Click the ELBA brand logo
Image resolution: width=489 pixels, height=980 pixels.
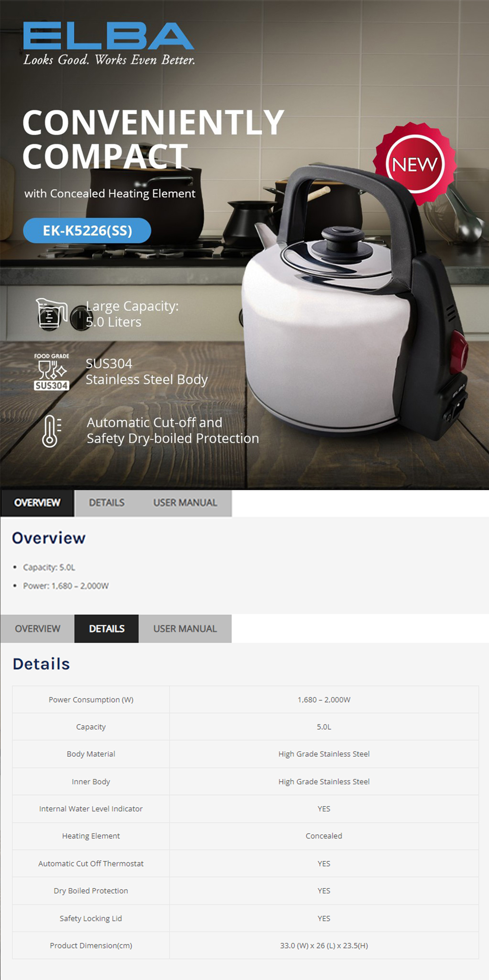tap(108, 36)
